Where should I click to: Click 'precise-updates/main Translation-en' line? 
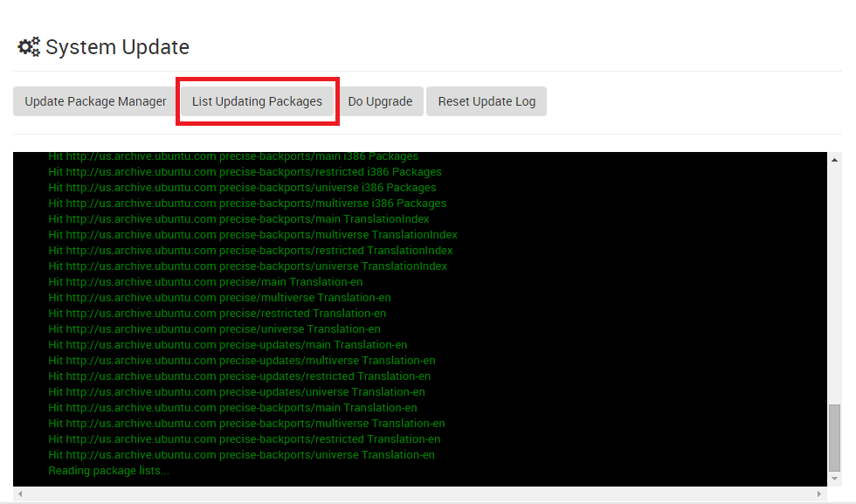tap(228, 345)
